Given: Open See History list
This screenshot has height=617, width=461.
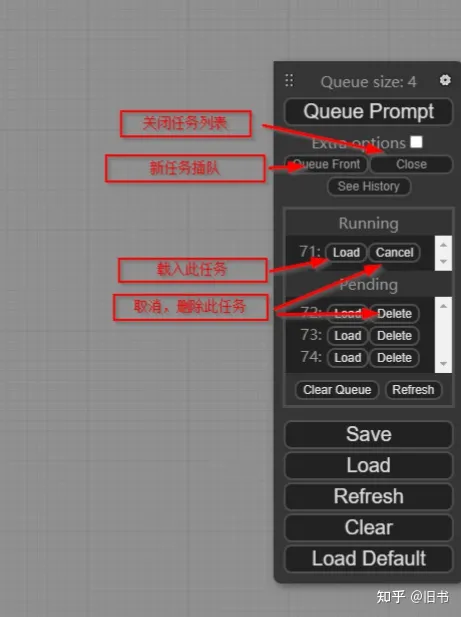Looking at the screenshot, I should click(x=369, y=186).
